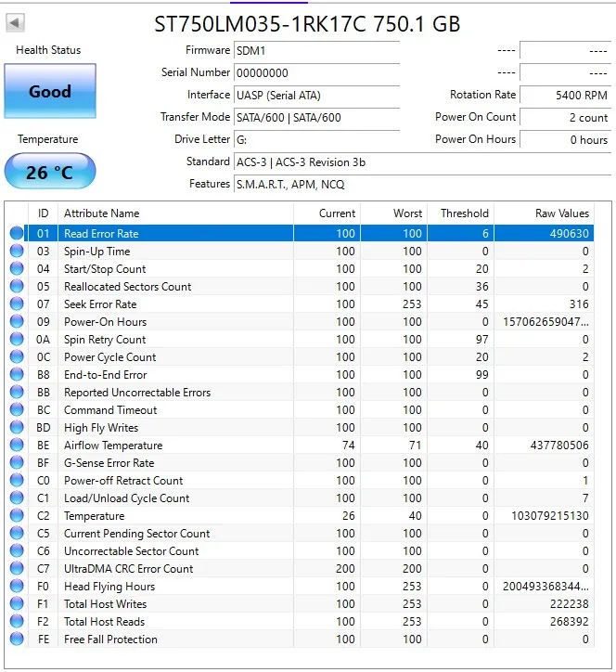The image size is (616, 672).
Task: Select Drive Letter field G:
Action: [x=317, y=140]
